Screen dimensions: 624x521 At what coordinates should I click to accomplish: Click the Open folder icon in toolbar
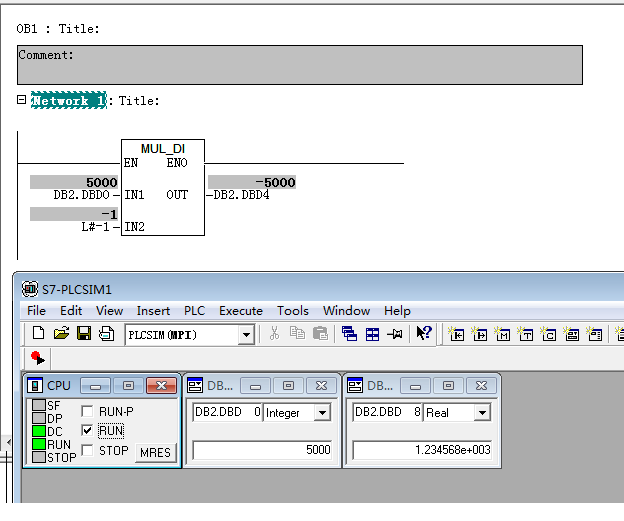(61, 334)
